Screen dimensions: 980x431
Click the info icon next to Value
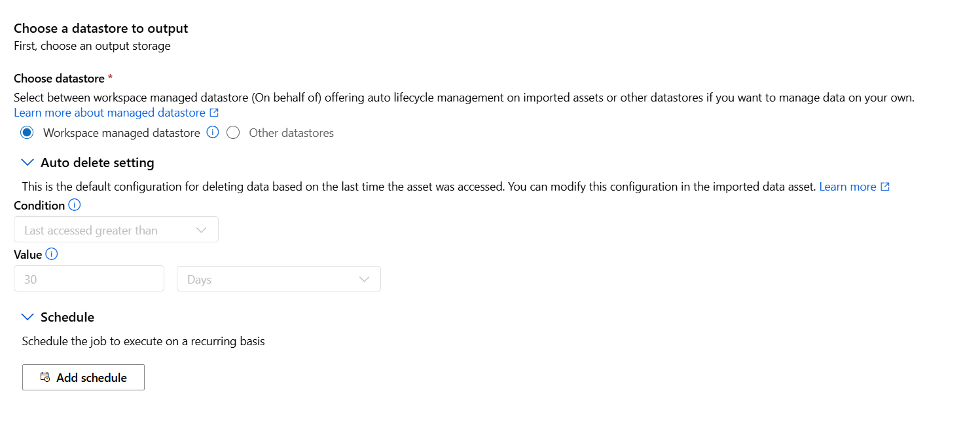(52, 254)
